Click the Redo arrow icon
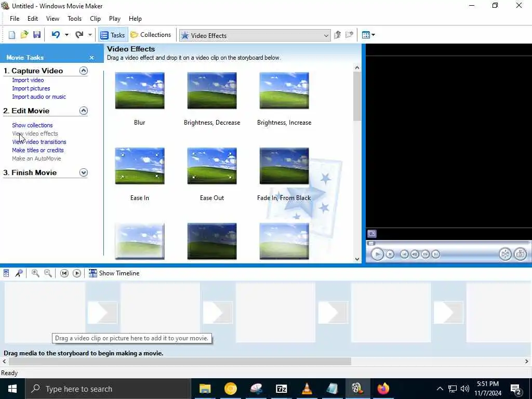The height and width of the screenshot is (399, 532). [x=79, y=35]
